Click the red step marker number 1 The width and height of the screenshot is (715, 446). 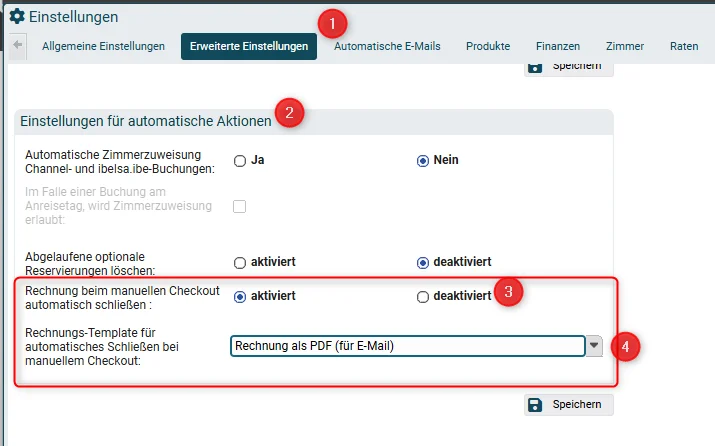point(332,23)
